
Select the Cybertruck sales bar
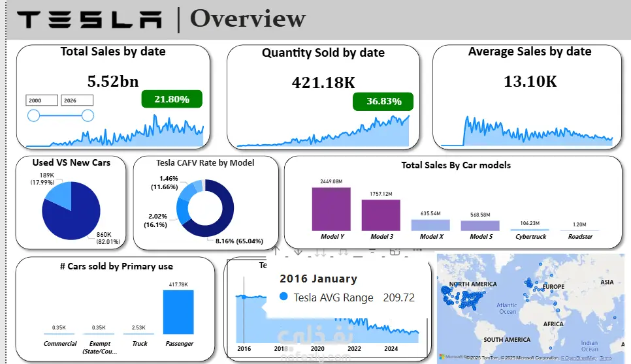point(530,230)
